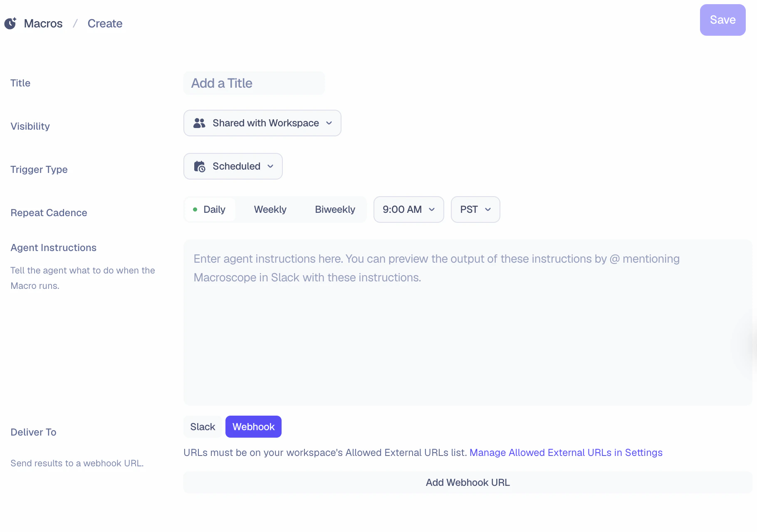Click 'Send results to a webhook URL.' text

[77, 463]
